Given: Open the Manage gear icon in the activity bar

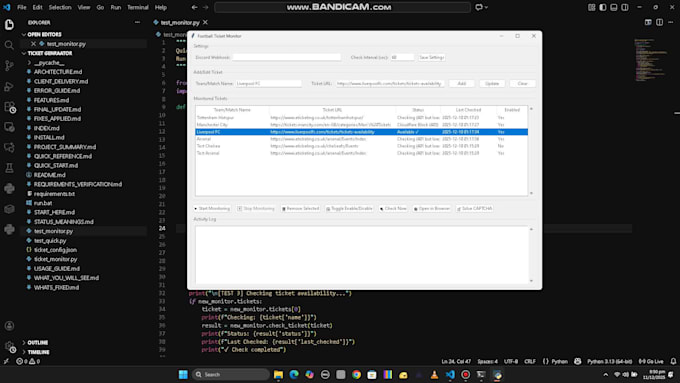Looking at the screenshot, I should [x=9, y=346].
